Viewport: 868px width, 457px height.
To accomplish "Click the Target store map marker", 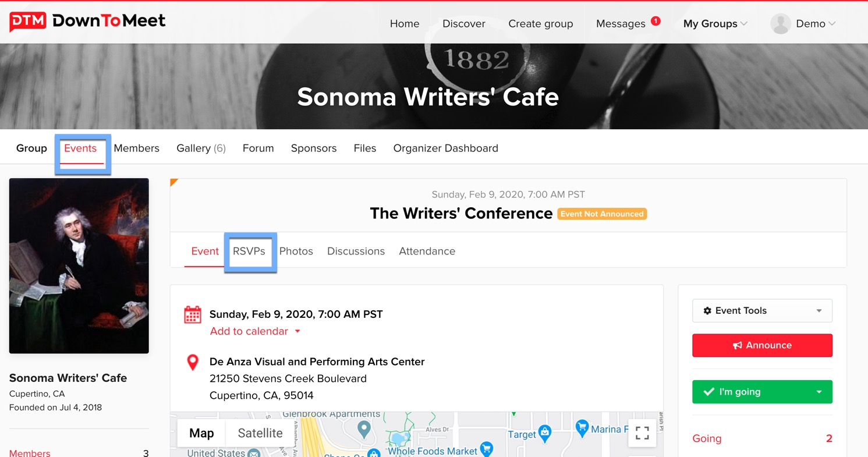I will 544,433.
